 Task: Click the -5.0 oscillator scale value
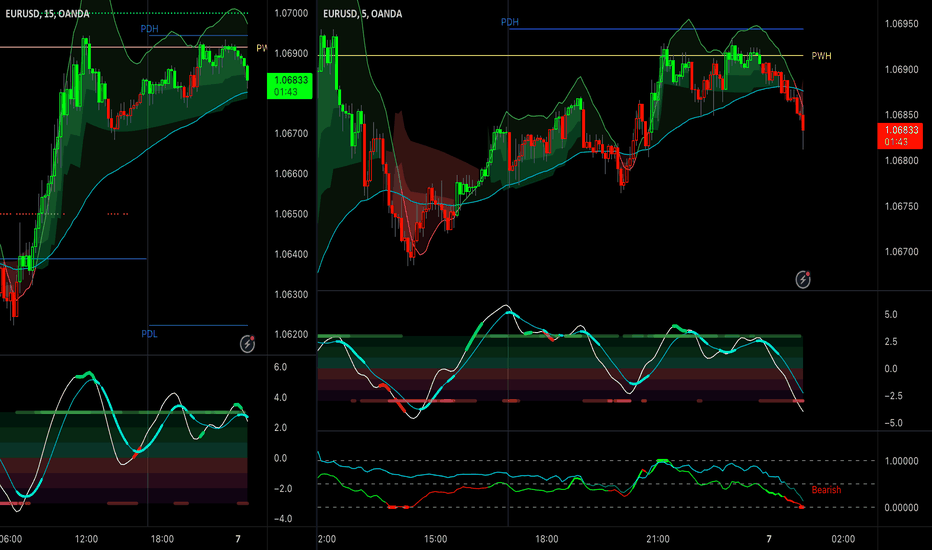coord(893,423)
